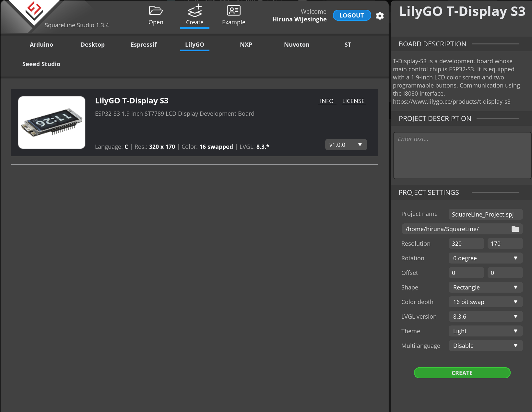Open the Multilanguage dropdown showing Disable
The height and width of the screenshot is (412, 532).
tap(486, 346)
